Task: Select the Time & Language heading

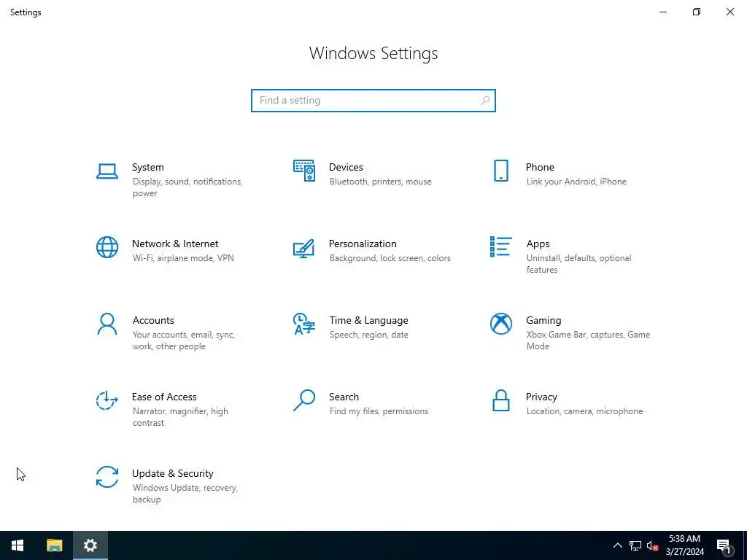Action: point(368,321)
